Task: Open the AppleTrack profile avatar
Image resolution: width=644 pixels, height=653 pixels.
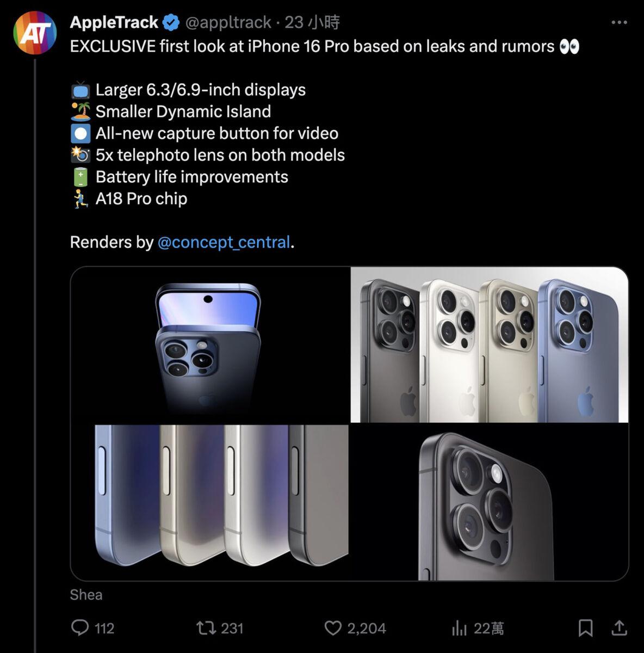Action: [35, 33]
